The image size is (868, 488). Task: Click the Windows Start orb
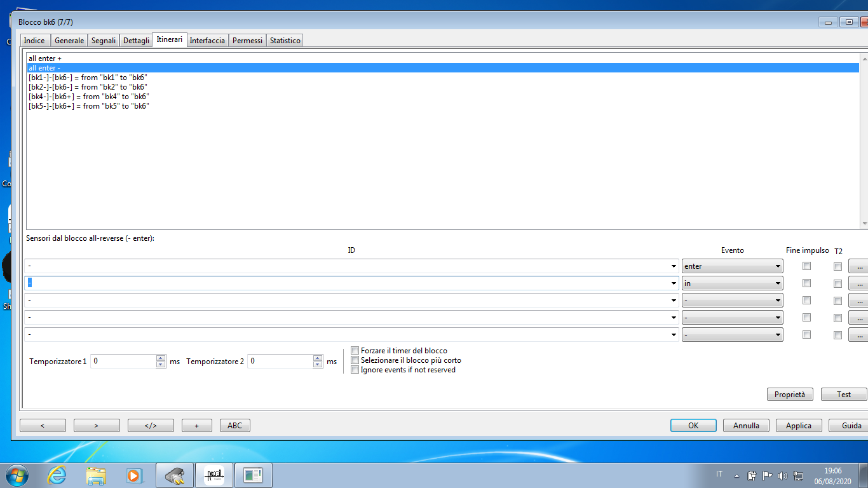(17, 475)
